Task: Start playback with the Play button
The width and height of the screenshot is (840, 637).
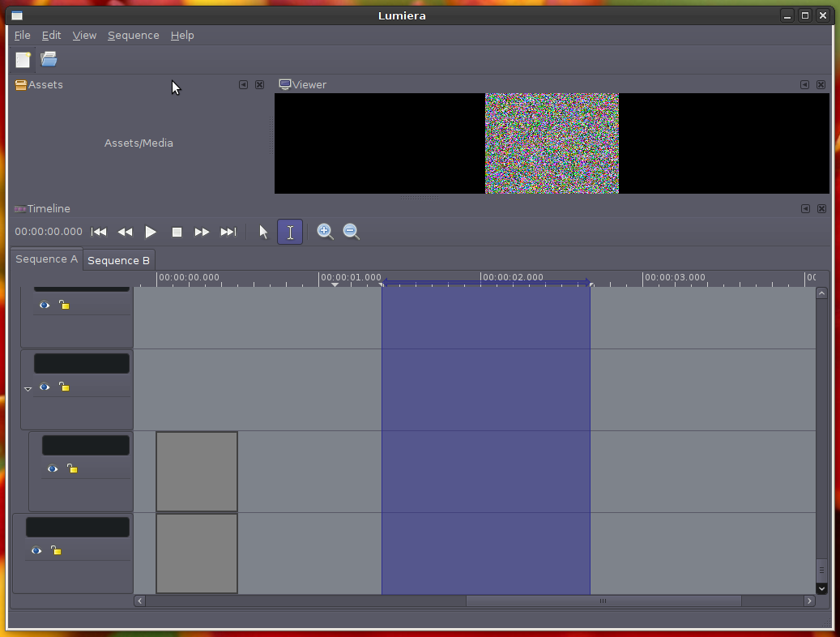Action: [x=151, y=232]
